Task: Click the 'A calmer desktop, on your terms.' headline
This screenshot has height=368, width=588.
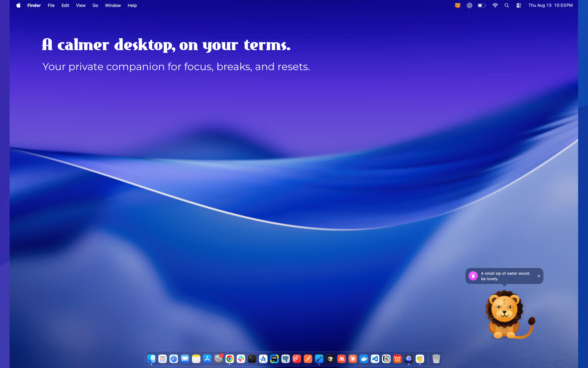Action: [x=166, y=45]
